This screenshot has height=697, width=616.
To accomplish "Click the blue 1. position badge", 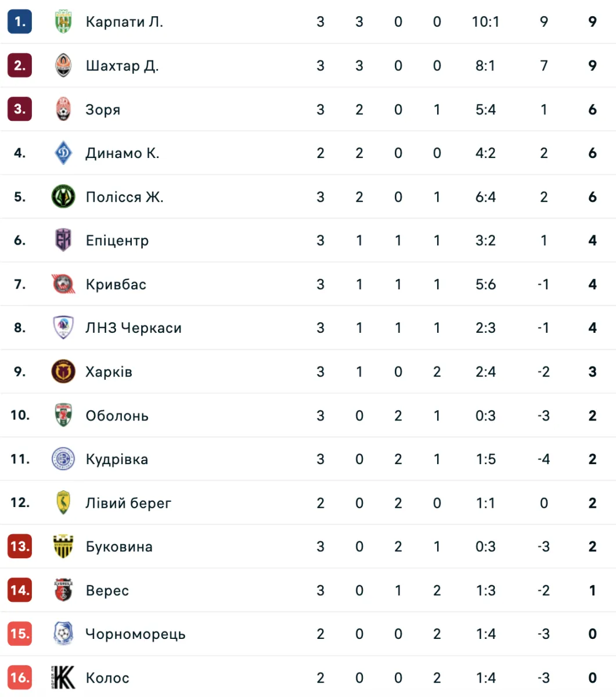I will tap(20, 22).
